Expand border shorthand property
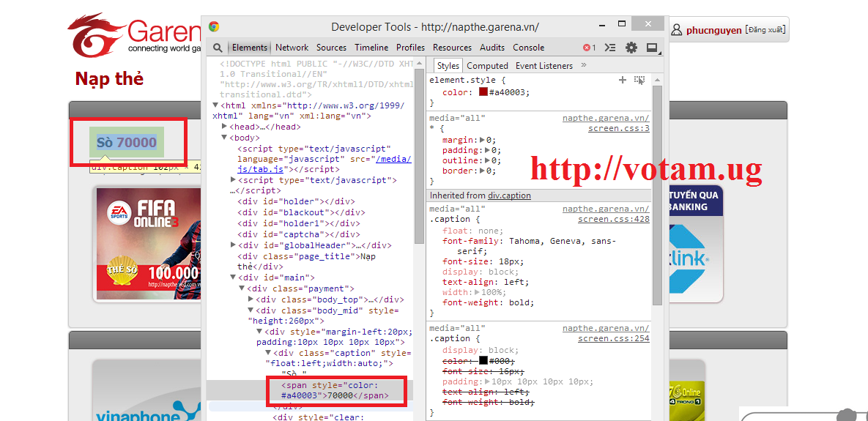 482,171
